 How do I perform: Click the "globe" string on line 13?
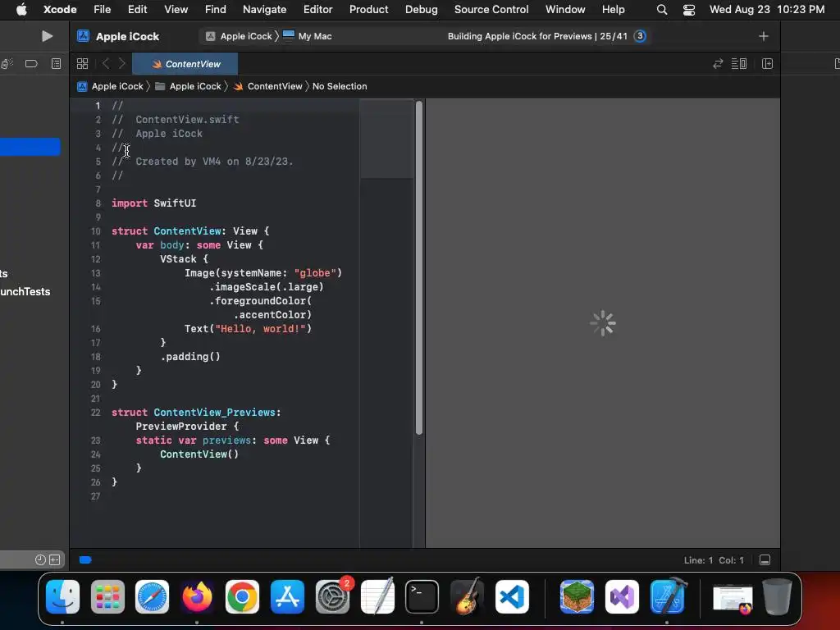pyautogui.click(x=315, y=272)
